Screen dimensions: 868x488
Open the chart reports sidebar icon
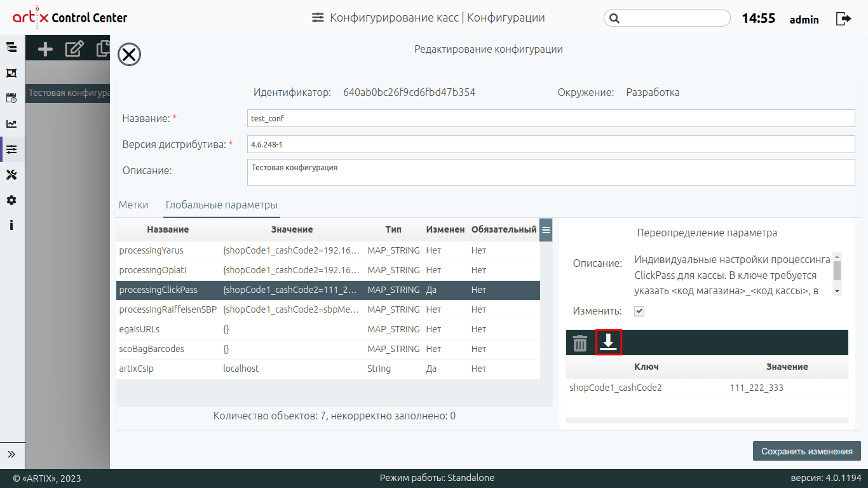click(11, 124)
